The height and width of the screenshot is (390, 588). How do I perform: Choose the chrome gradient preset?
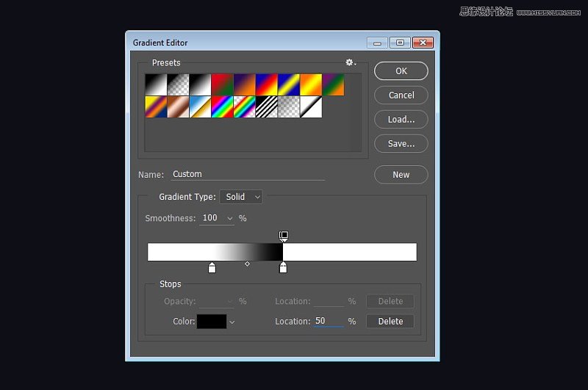[x=200, y=106]
